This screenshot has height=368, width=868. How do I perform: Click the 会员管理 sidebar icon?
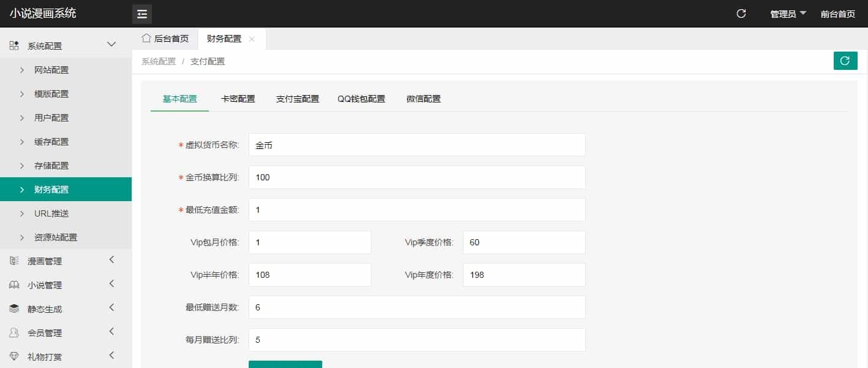12,332
